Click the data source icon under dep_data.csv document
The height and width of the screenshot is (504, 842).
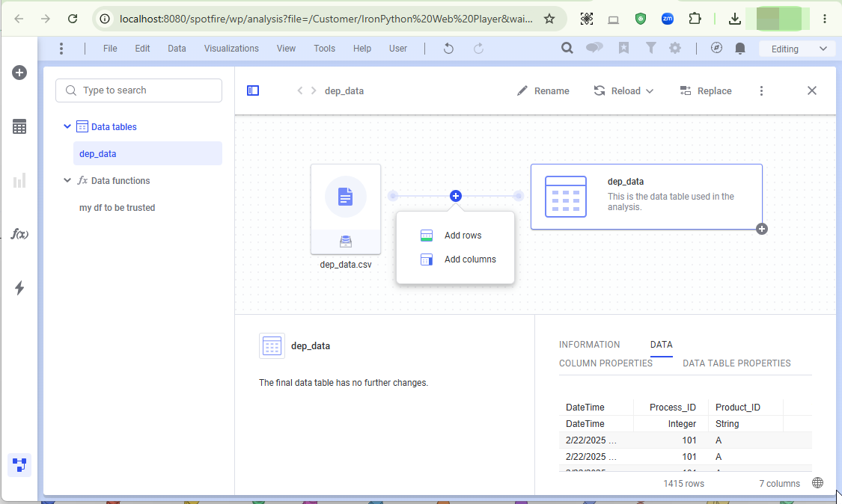click(346, 242)
